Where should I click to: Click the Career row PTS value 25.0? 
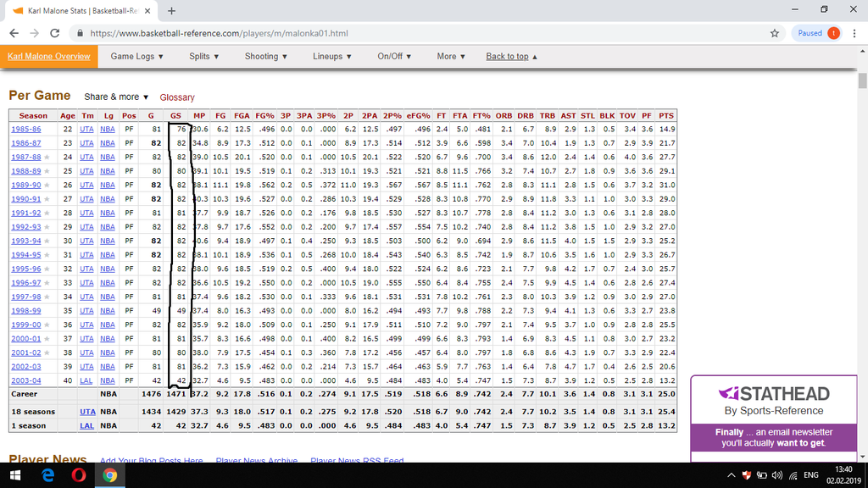666,394
